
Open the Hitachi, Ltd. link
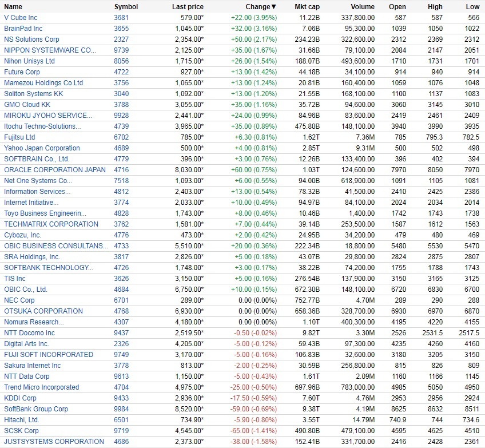(x=22, y=420)
